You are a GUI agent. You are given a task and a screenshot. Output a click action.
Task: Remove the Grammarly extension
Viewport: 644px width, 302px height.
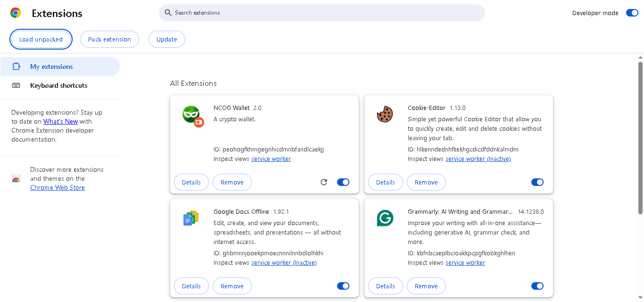pyautogui.click(x=426, y=286)
